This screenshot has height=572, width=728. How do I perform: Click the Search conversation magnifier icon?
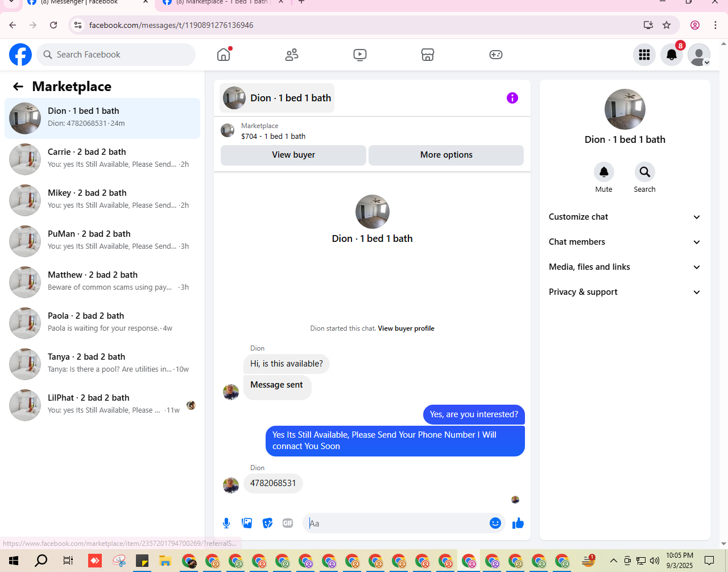pos(645,172)
